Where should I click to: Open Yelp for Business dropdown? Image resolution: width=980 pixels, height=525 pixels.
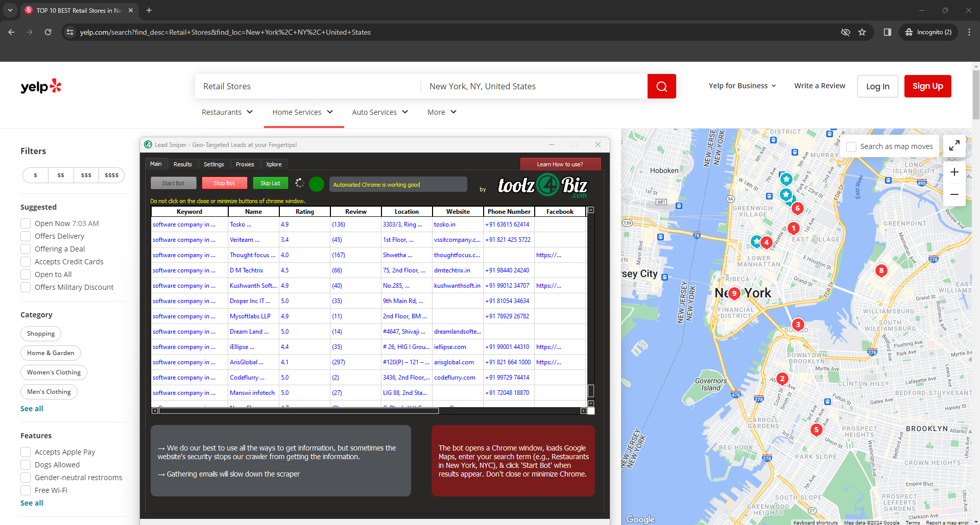pos(743,86)
